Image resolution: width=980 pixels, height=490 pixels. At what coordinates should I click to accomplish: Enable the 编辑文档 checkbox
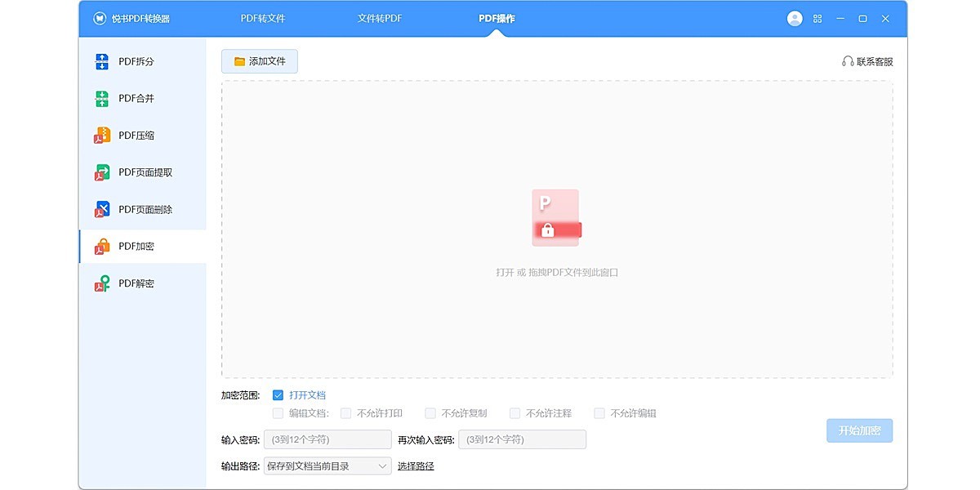[x=278, y=413]
